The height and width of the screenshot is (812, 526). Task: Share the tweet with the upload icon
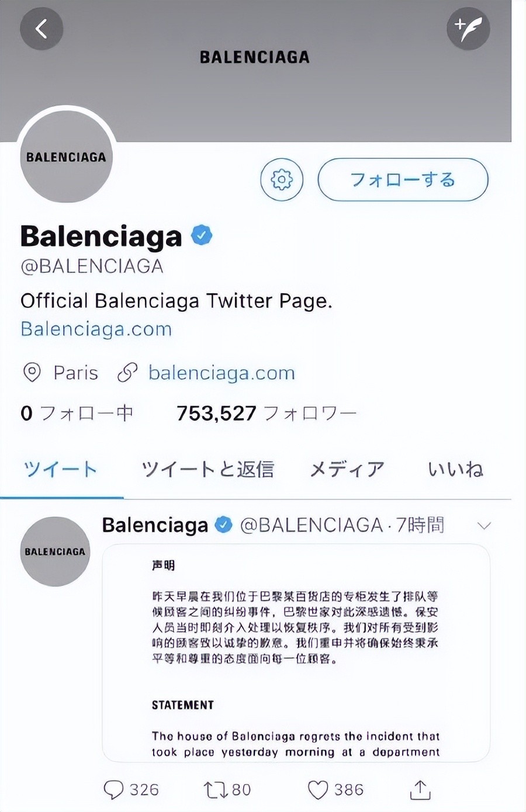pyautogui.click(x=420, y=789)
